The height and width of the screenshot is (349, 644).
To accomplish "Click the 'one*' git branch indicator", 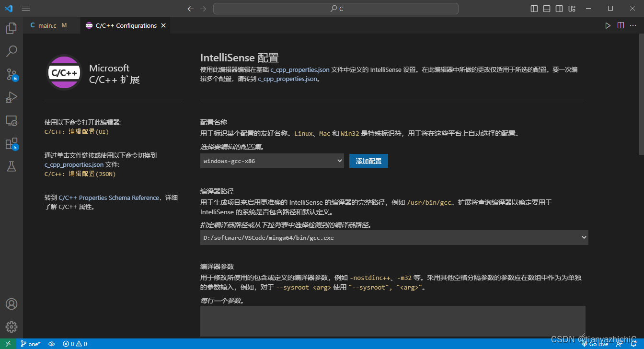I will click(x=31, y=344).
